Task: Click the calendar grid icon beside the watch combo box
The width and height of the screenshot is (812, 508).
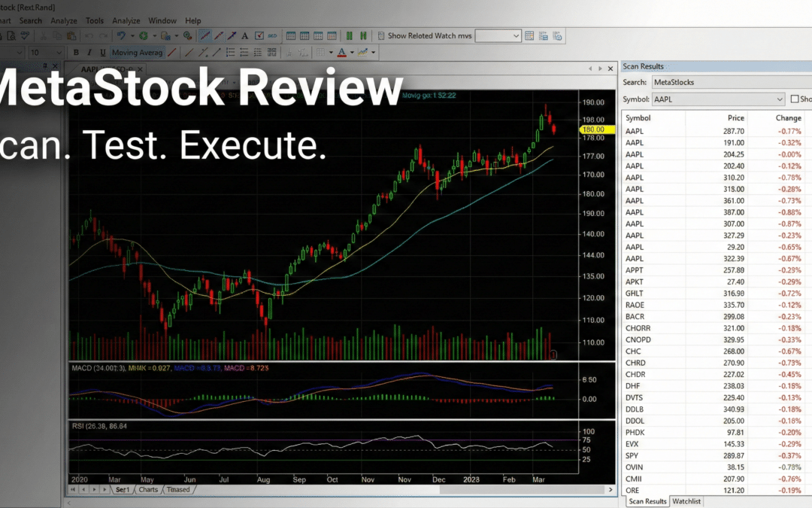Action: click(529, 36)
